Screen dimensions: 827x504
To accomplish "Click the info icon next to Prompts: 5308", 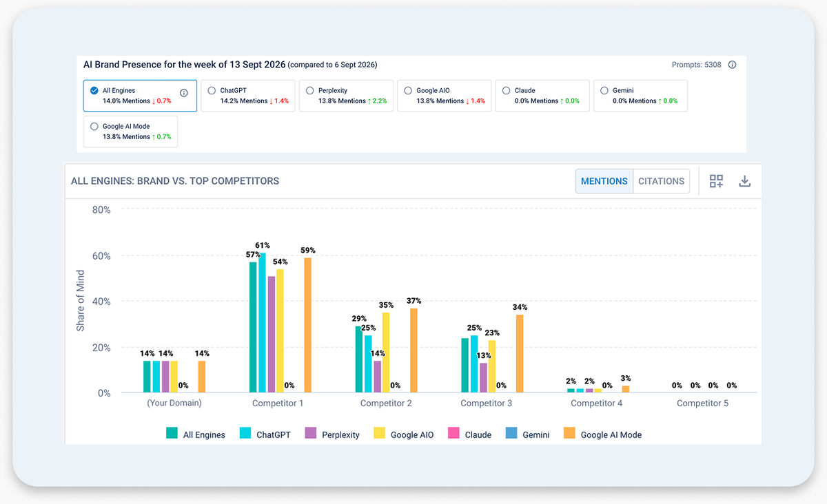I will pyautogui.click(x=733, y=65).
